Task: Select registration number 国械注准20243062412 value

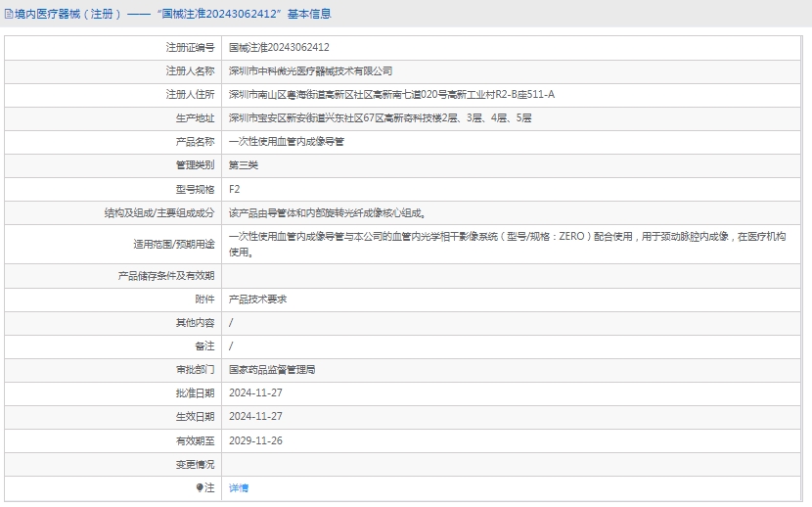Action: tap(279, 47)
